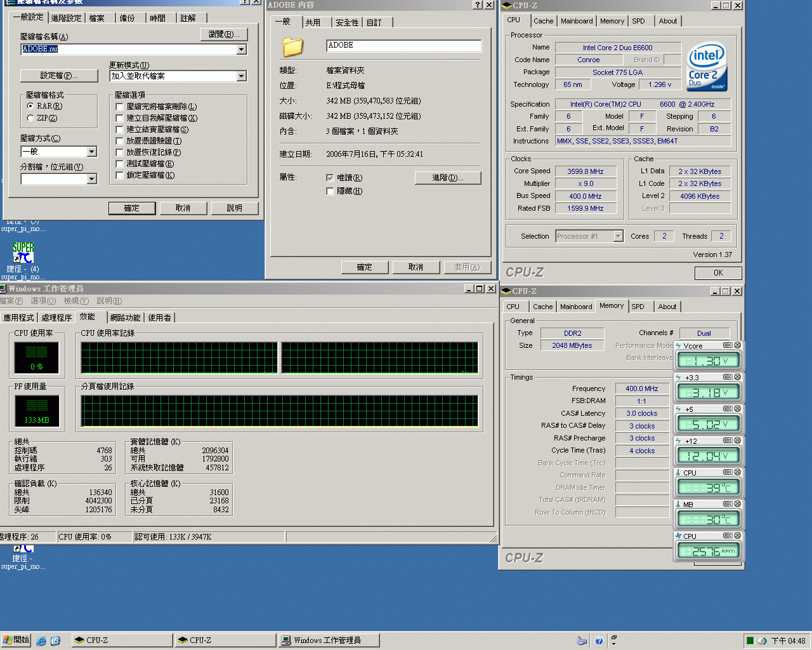Open the Start menu
812x650 pixels.
click(x=16, y=640)
